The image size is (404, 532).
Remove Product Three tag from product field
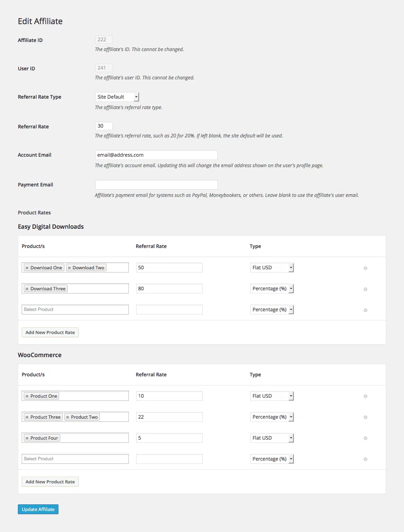tap(27, 417)
